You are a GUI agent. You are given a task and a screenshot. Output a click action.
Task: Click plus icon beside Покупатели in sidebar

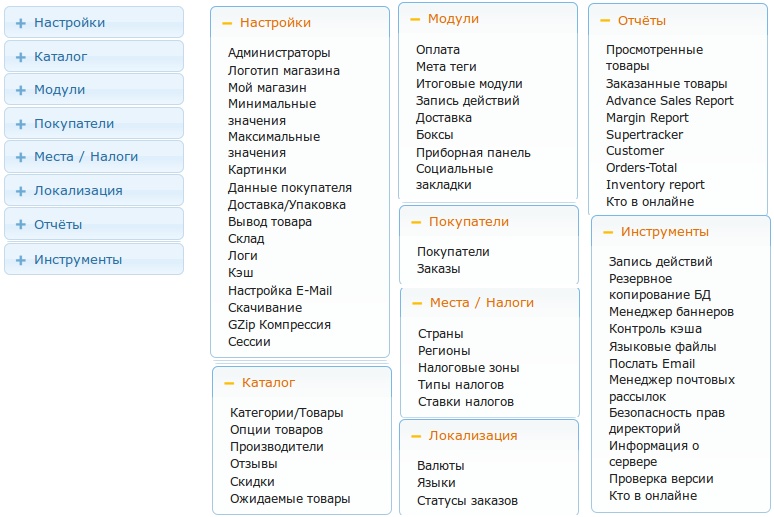tap(20, 124)
